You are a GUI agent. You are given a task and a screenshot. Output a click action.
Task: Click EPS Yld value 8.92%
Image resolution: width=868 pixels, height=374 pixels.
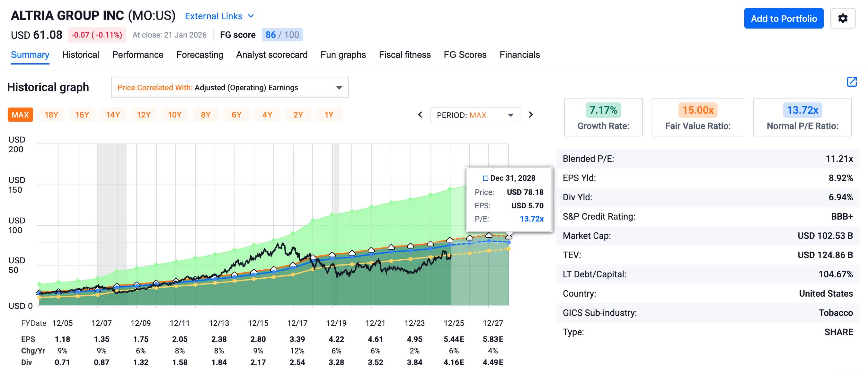tap(840, 178)
